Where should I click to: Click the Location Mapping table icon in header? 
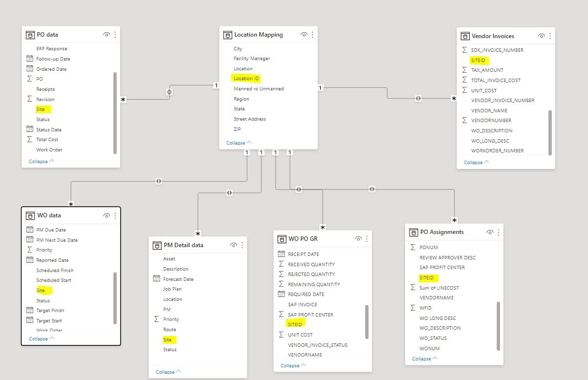coord(227,35)
